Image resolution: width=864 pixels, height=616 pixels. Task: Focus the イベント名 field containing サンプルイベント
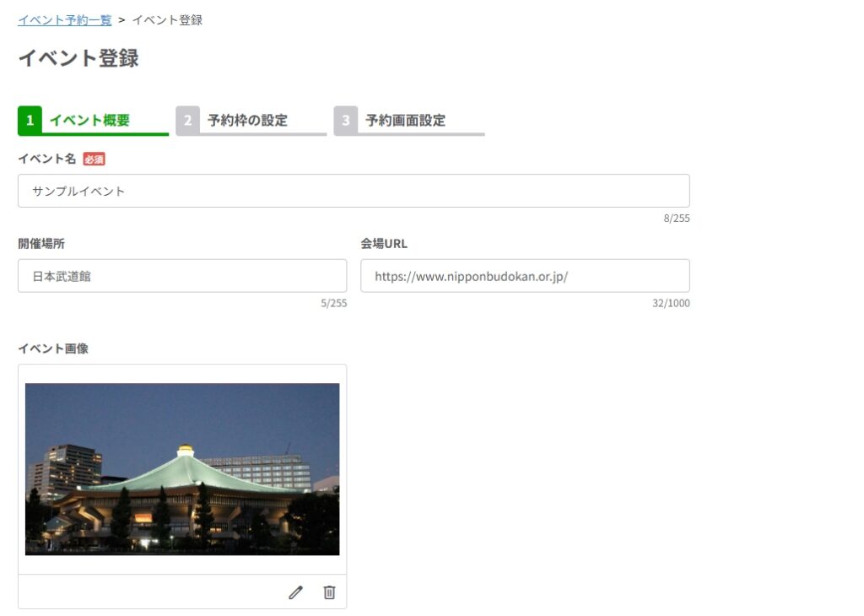(x=353, y=191)
